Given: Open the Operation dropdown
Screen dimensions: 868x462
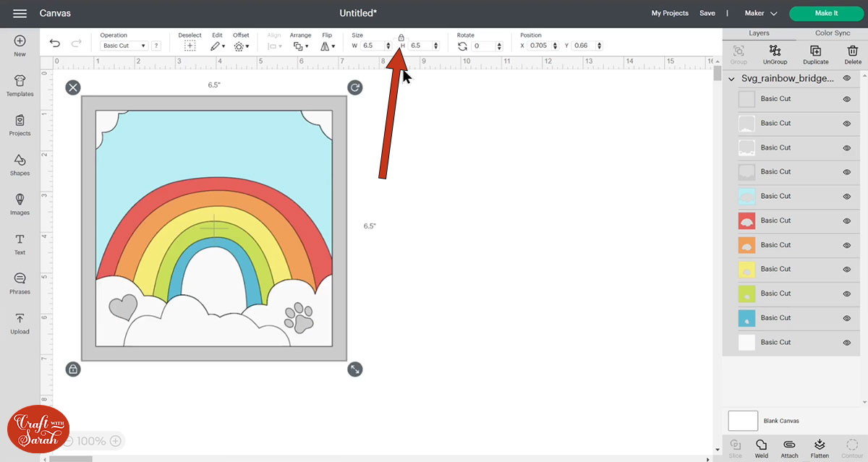Looking at the screenshot, I should (124, 45).
